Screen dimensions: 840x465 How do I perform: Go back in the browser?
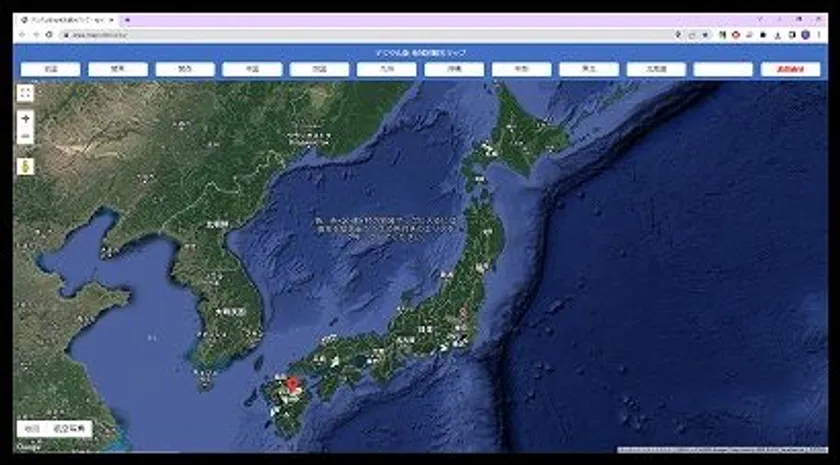[x=22, y=35]
